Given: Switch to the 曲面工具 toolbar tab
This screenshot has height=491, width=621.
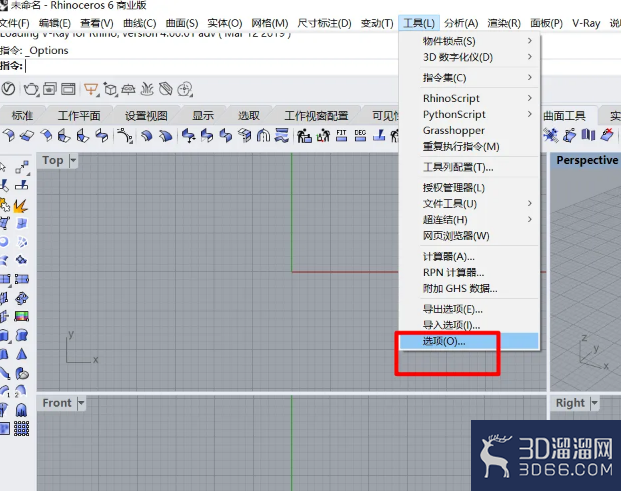Looking at the screenshot, I should (564, 116).
